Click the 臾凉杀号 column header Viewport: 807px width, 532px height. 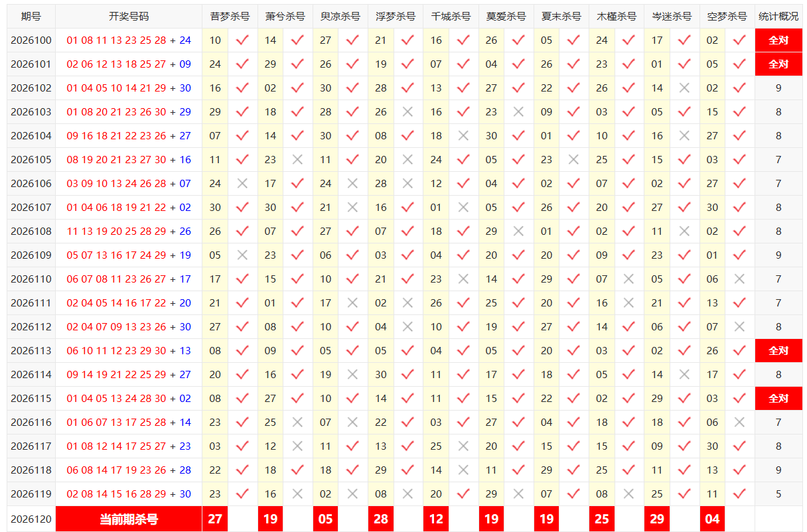pos(340,17)
